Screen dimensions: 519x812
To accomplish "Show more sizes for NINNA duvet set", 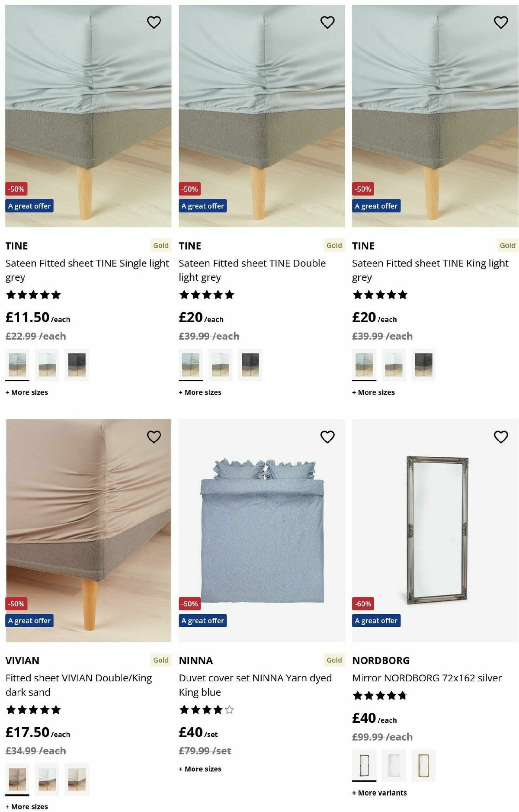I will coord(200,769).
